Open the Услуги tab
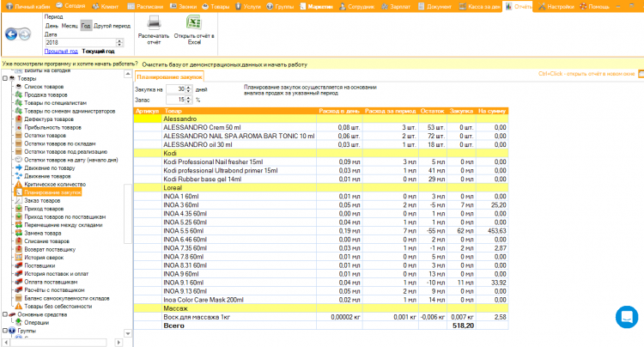Image resolution: width=644 pixels, height=347 pixels. coord(248,6)
